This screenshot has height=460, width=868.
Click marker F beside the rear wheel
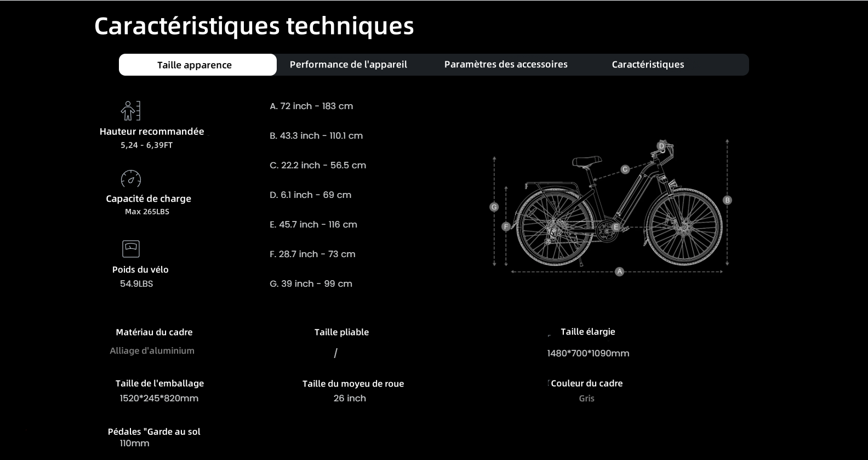pyautogui.click(x=506, y=226)
